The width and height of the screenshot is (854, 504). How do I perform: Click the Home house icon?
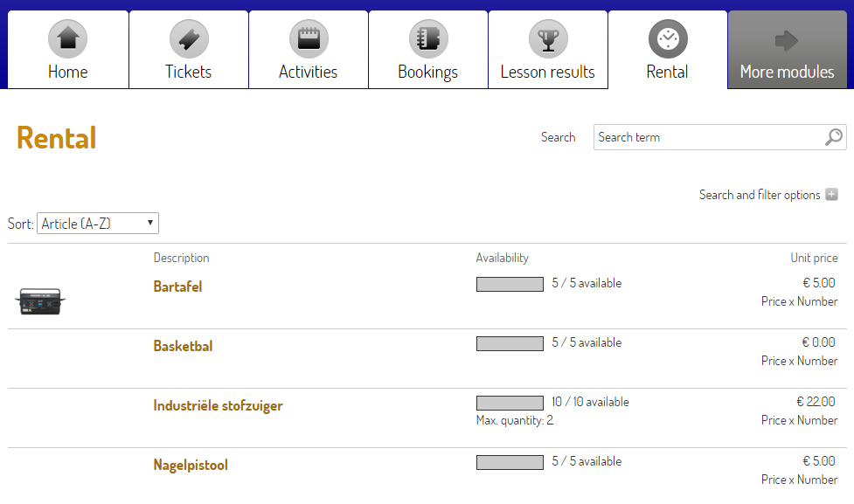pos(67,39)
